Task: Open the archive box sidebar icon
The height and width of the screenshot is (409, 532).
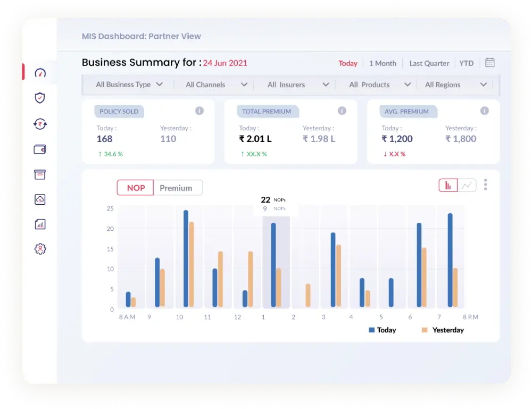Action: click(x=40, y=174)
